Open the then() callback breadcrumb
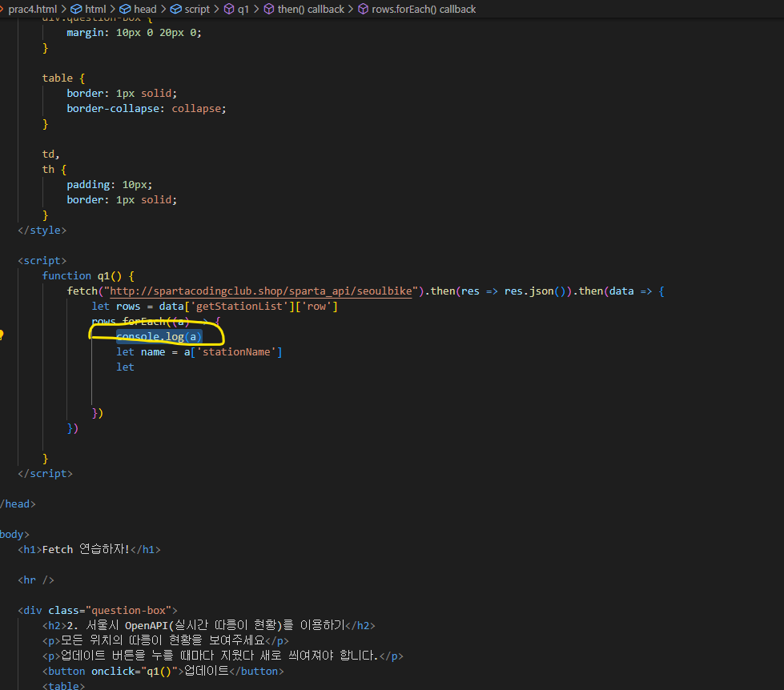Screen dimensions: 784x690 311,9
